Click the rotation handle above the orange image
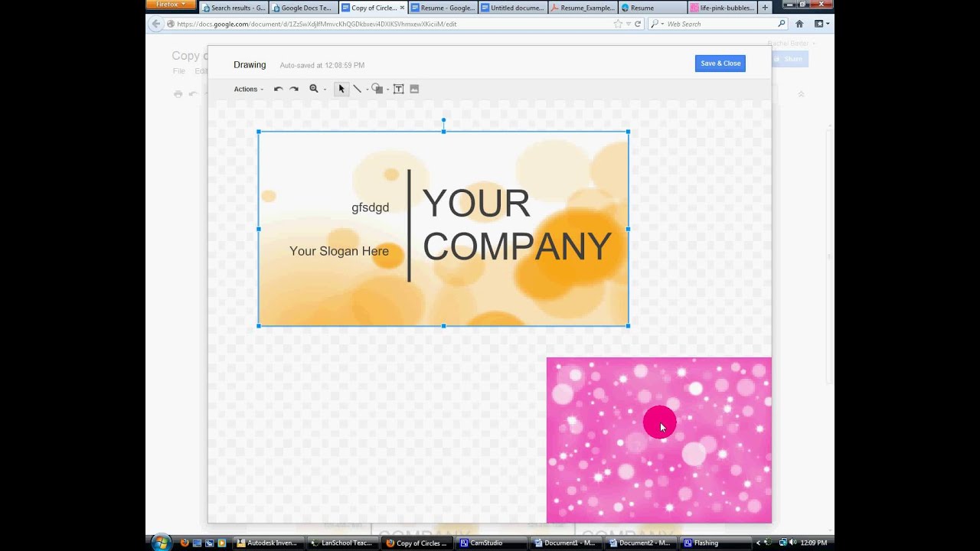This screenshot has width=980, height=551. (443, 120)
